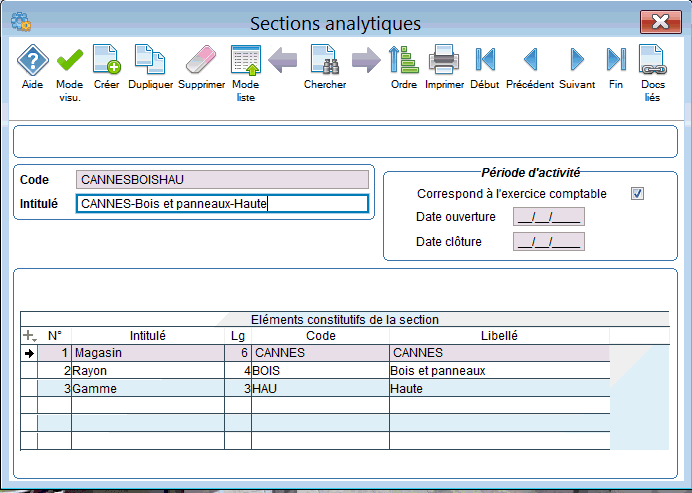Duplicate the section with Dupliquer
Viewport: 692px width, 493px height.
coord(150,59)
